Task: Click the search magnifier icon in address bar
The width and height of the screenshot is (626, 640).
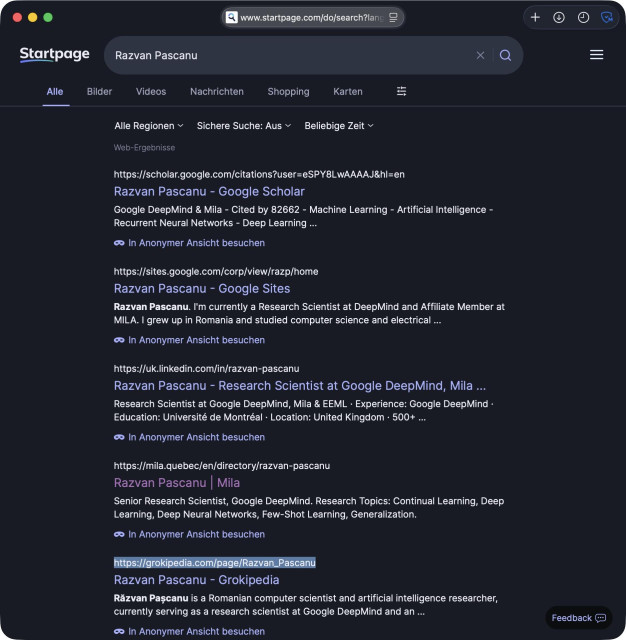Action: point(231,18)
